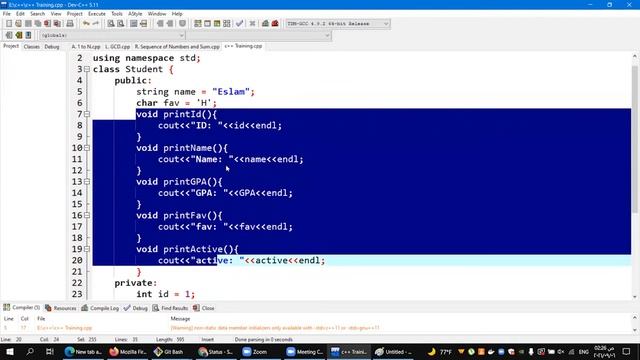This screenshot has height=360, width=640.
Task: Open the notification center icon
Action: [x=627, y=351]
